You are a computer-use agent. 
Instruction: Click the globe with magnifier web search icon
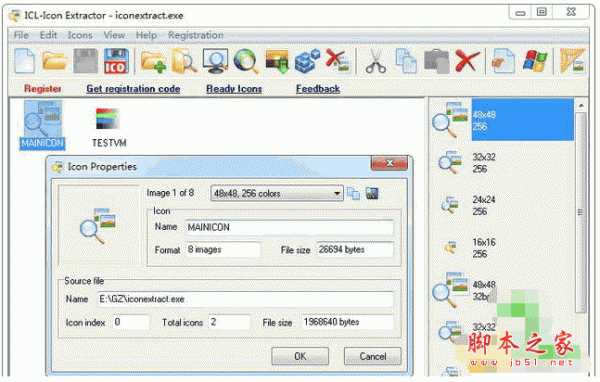point(246,61)
